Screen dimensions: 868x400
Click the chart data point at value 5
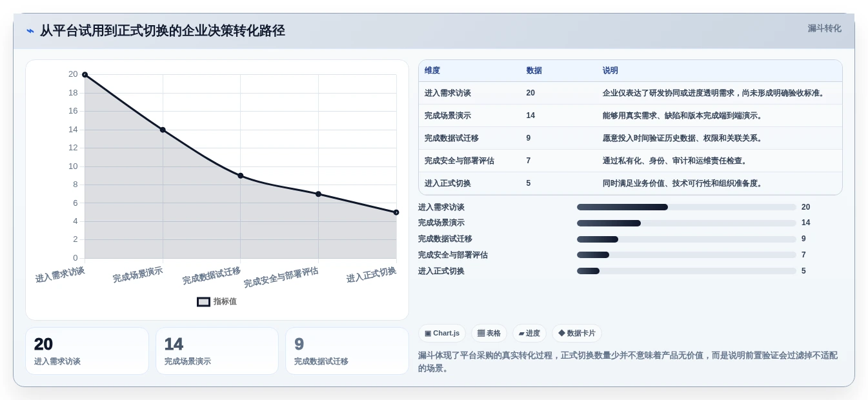click(x=396, y=212)
